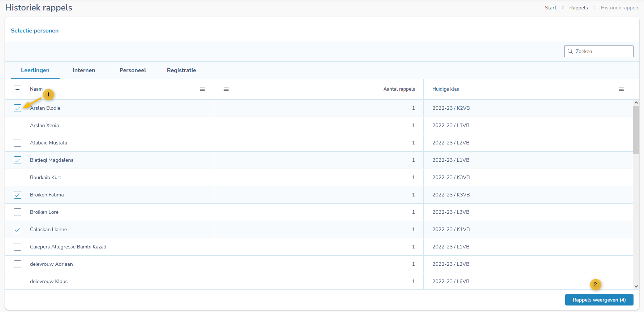The width and height of the screenshot is (644, 312).
Task: Switch to the Internen tab
Action: tap(84, 70)
